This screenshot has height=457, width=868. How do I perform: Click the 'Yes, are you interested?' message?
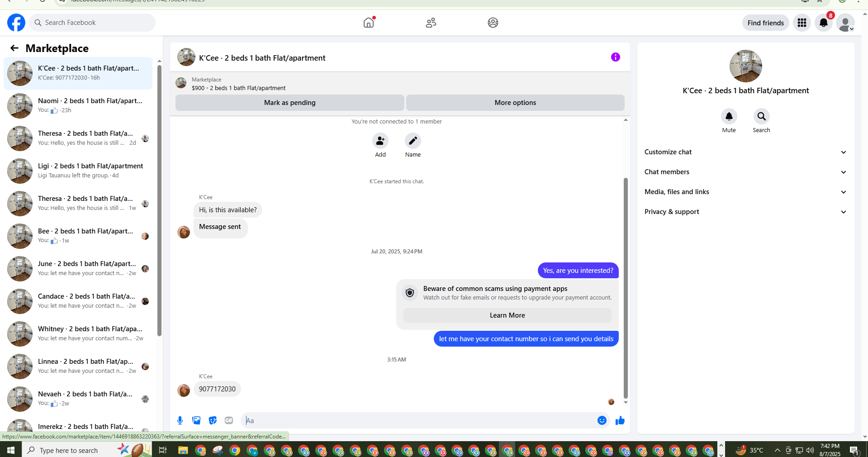click(x=578, y=271)
